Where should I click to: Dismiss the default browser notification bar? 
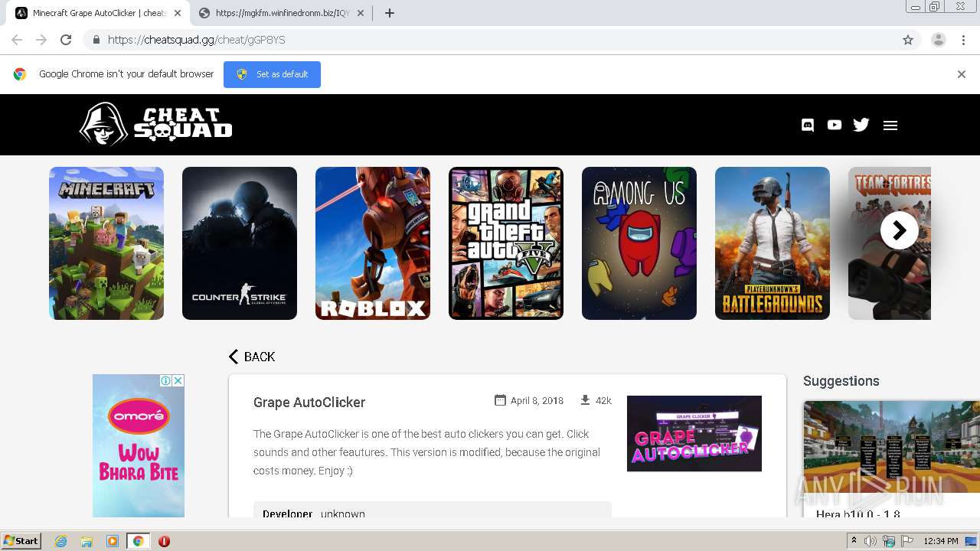tap(962, 74)
